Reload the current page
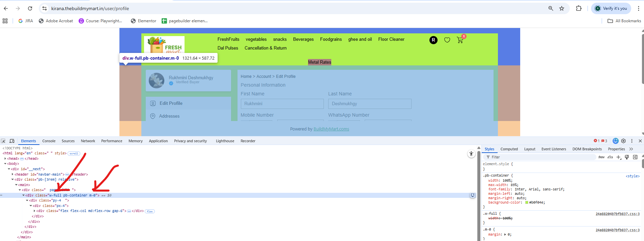The image size is (644, 241). click(30, 8)
